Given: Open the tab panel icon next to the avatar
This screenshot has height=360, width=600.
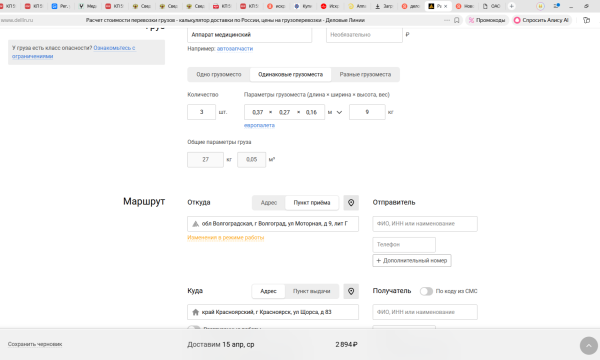Looking at the screenshot, I should point(556,6).
